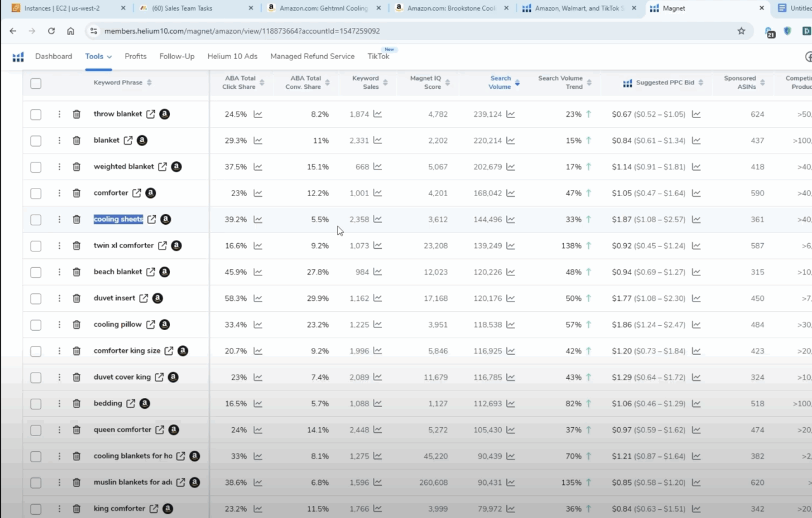Open the Keyword Sales graph for 'duvet insert'
The height and width of the screenshot is (518, 812).
click(378, 298)
